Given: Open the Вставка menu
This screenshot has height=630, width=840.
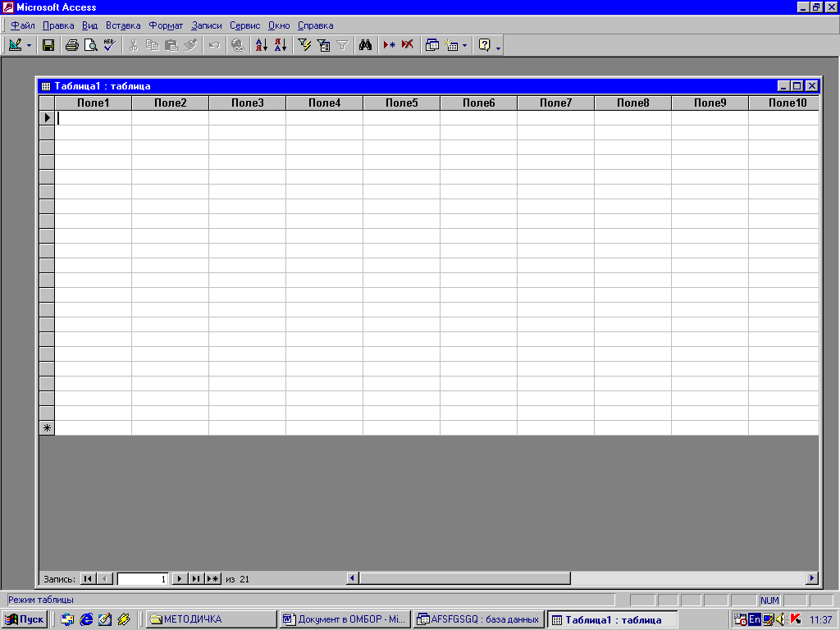Looking at the screenshot, I should (x=123, y=25).
